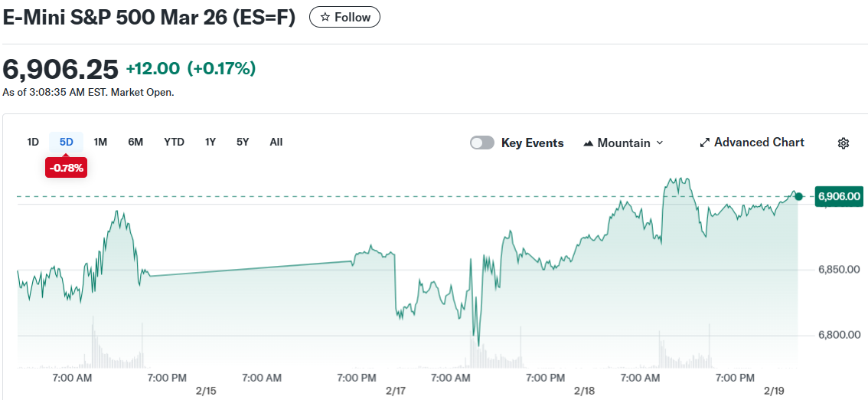Switch to the 1M range
Viewport: 868px width, 400px height.
tap(100, 142)
